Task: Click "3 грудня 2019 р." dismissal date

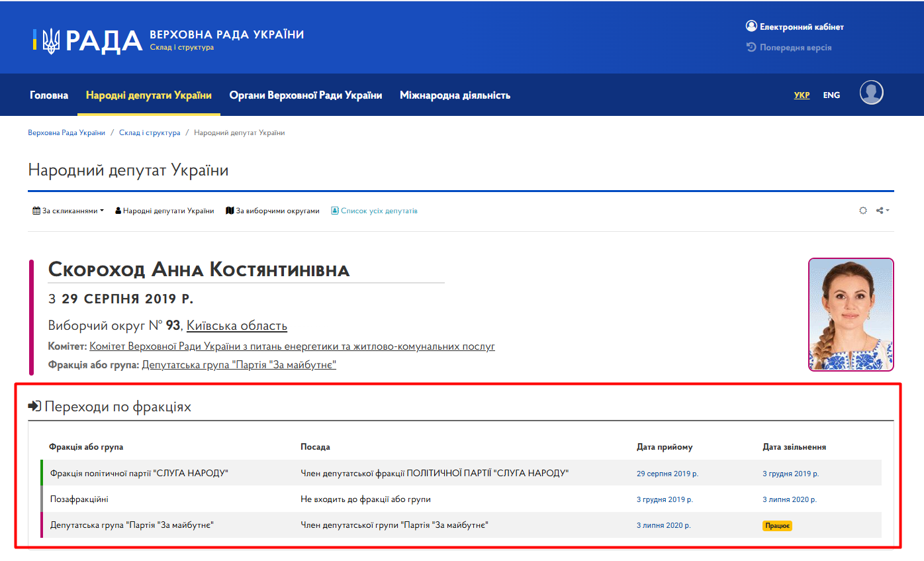Action: pos(791,474)
